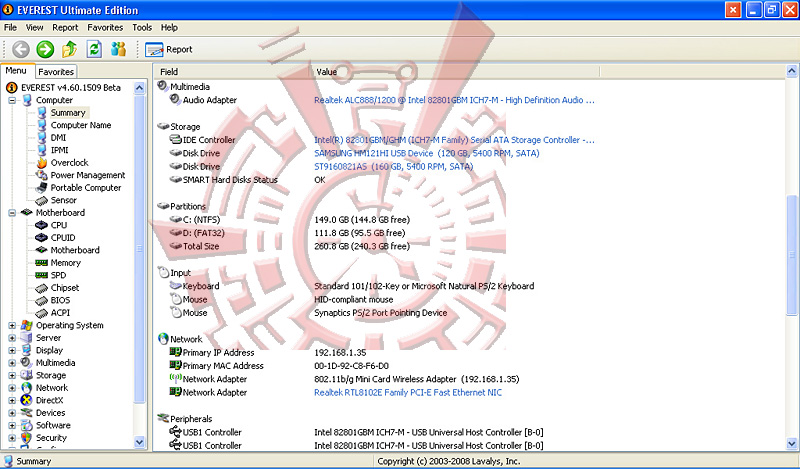Click the green Forward arrow
Viewport: 800px width, 469px height.
coord(45,50)
